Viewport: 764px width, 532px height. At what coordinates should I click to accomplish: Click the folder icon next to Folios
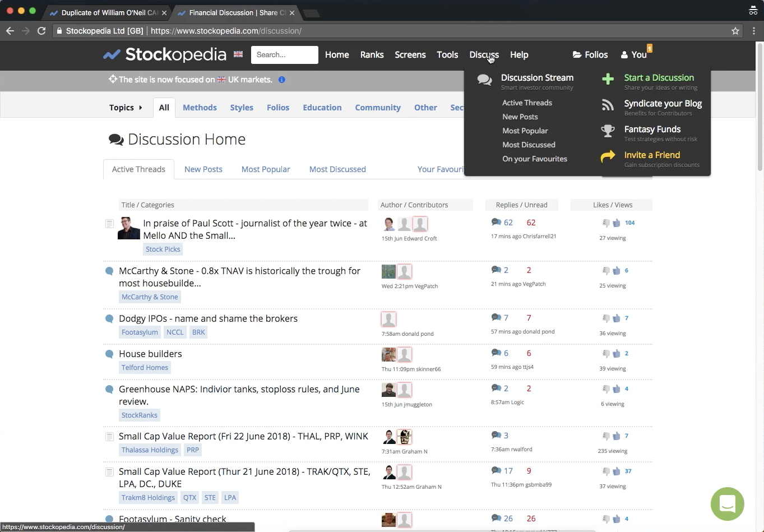tap(577, 54)
